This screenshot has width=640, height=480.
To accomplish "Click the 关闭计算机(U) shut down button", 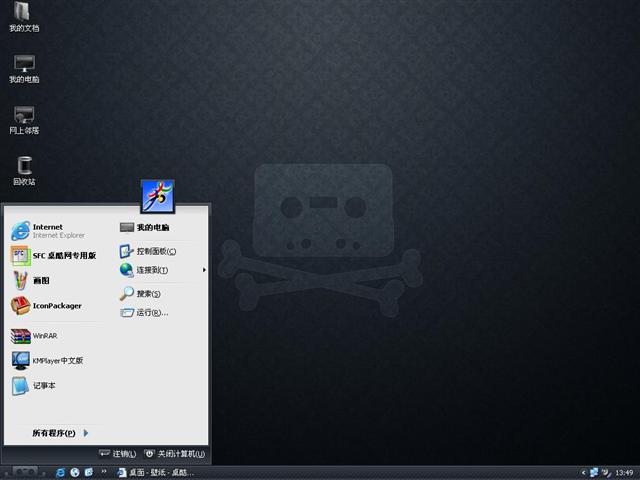I will [x=175, y=454].
